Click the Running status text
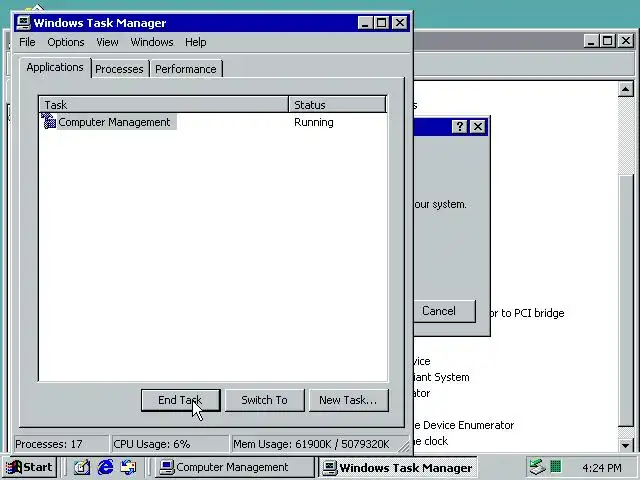 point(314,122)
